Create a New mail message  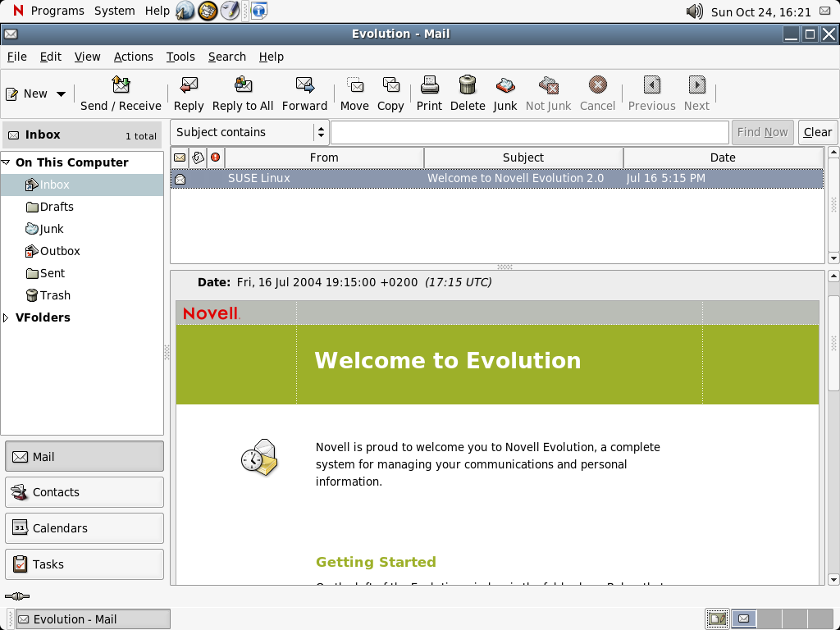[27, 94]
